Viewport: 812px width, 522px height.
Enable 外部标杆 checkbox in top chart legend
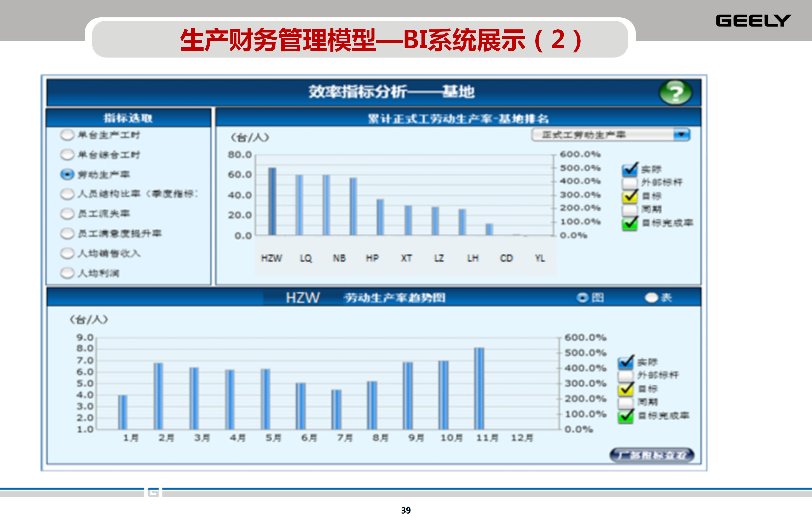click(x=629, y=183)
